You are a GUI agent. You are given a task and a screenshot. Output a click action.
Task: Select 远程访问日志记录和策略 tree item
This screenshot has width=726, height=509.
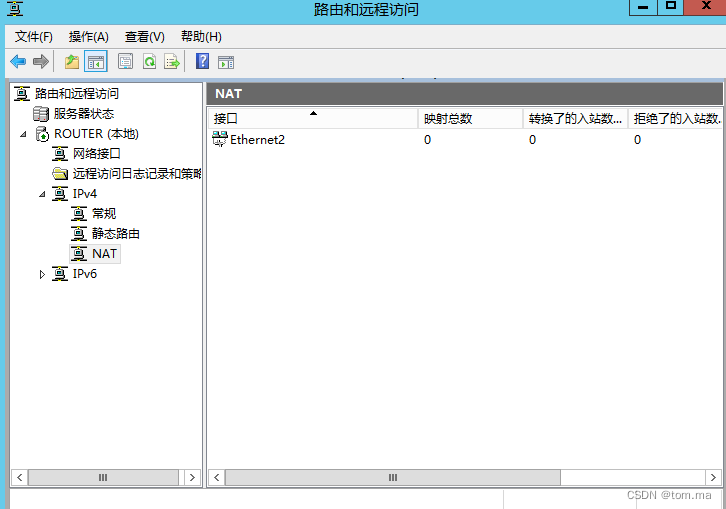(137, 173)
